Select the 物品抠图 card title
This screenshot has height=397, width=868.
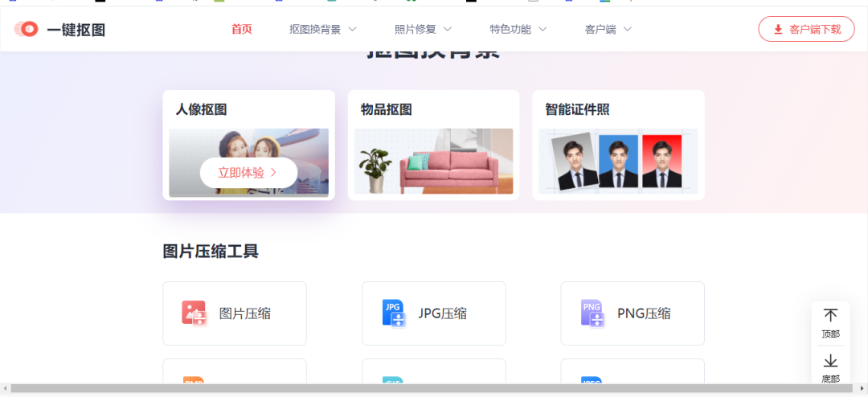coord(387,109)
